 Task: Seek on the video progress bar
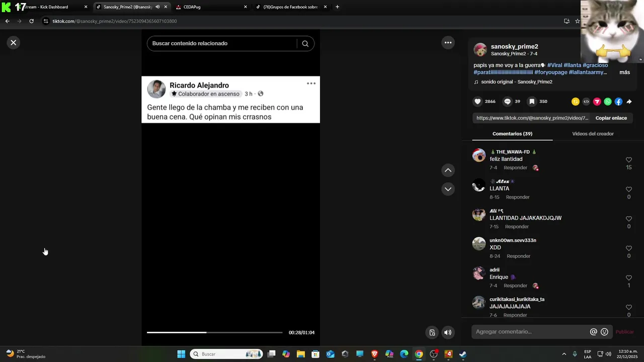coord(215,332)
